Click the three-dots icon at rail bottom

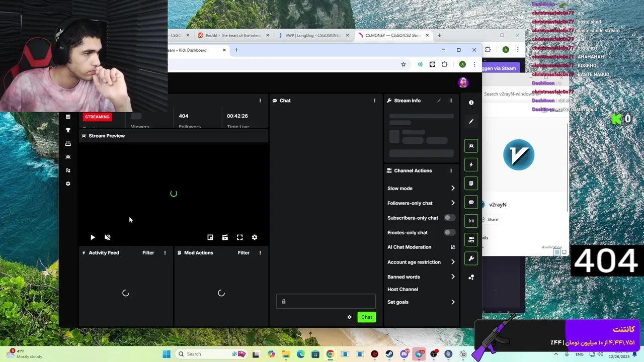point(471,277)
